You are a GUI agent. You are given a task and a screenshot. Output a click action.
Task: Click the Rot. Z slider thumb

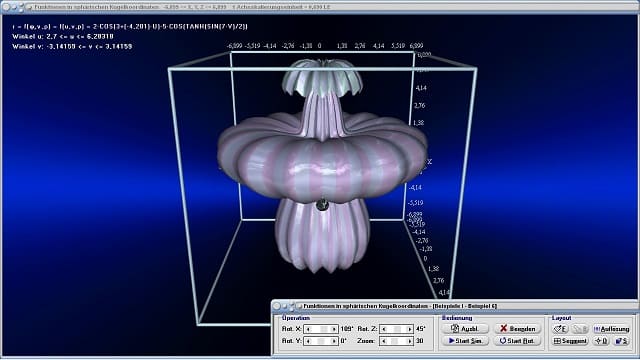coord(397,329)
